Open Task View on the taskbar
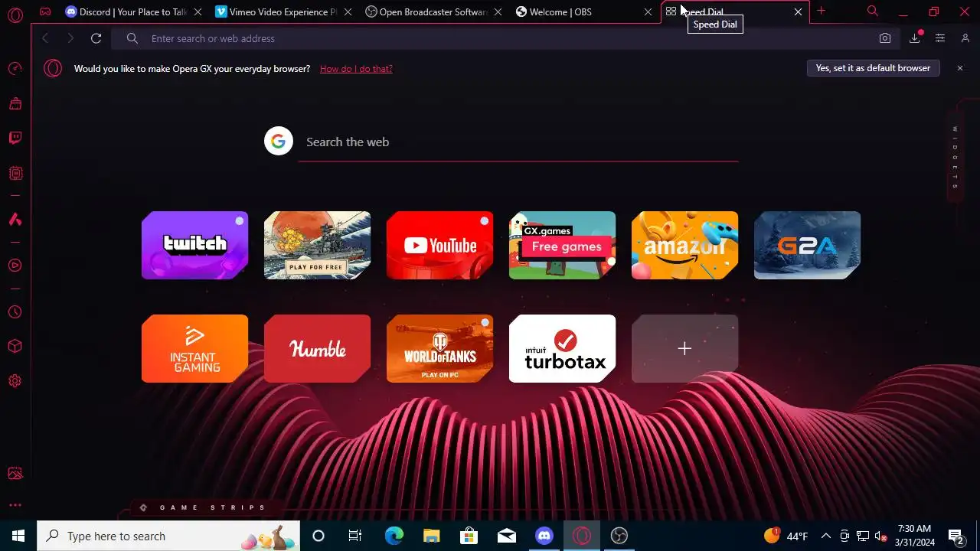This screenshot has width=980, height=551. 355,536
